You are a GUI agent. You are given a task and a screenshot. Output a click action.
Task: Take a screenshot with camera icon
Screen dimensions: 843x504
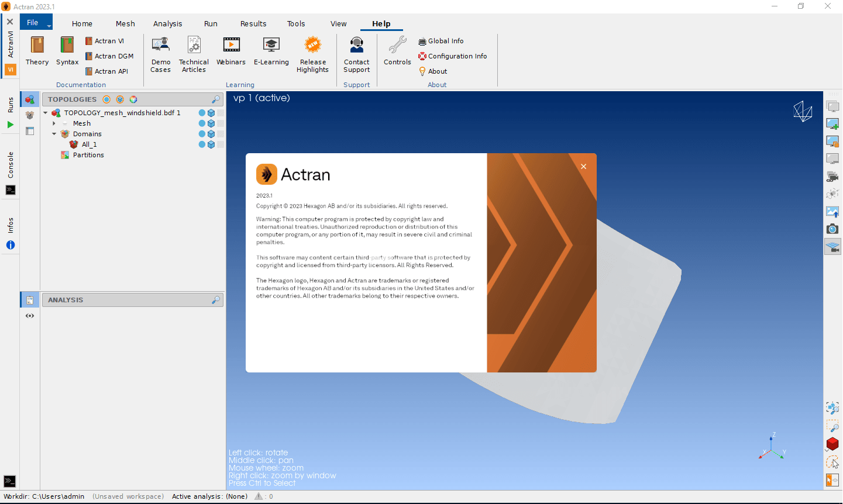coord(832,229)
